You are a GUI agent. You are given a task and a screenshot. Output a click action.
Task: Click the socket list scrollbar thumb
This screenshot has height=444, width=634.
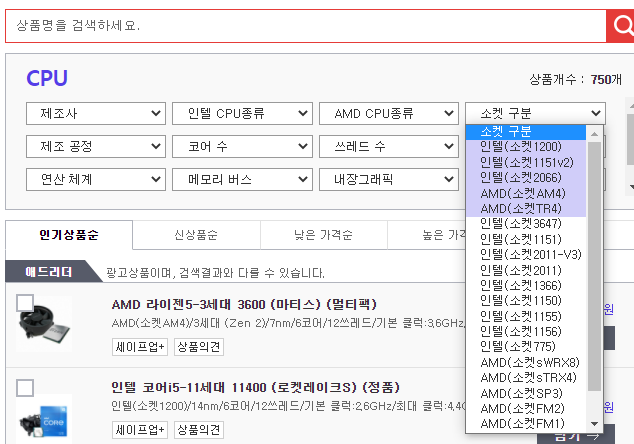tap(594, 266)
